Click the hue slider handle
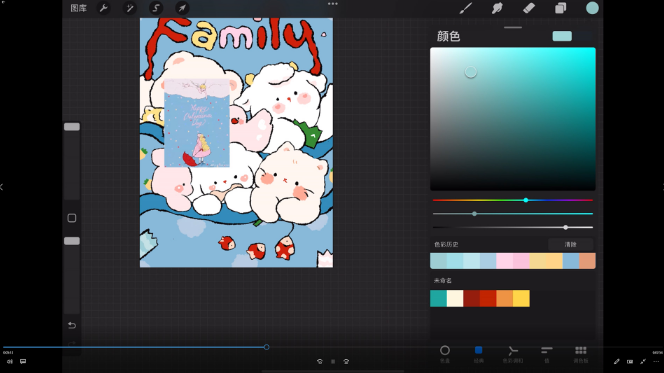The image size is (664, 373). coord(526,200)
